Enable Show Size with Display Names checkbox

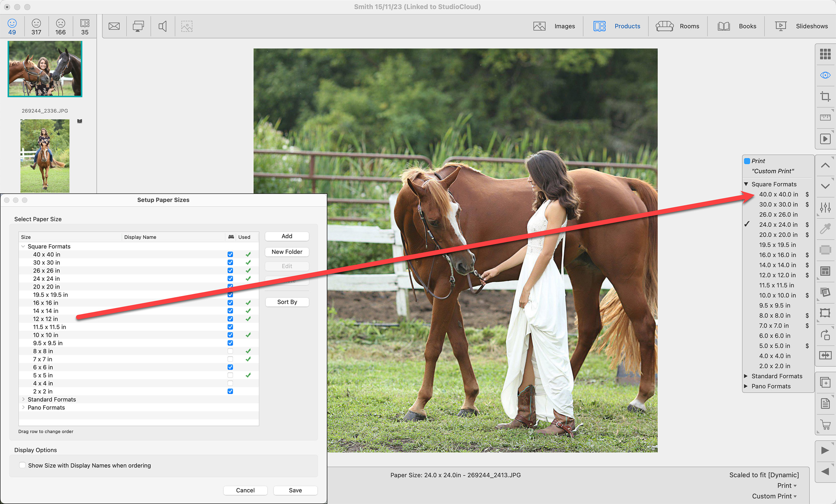point(23,465)
